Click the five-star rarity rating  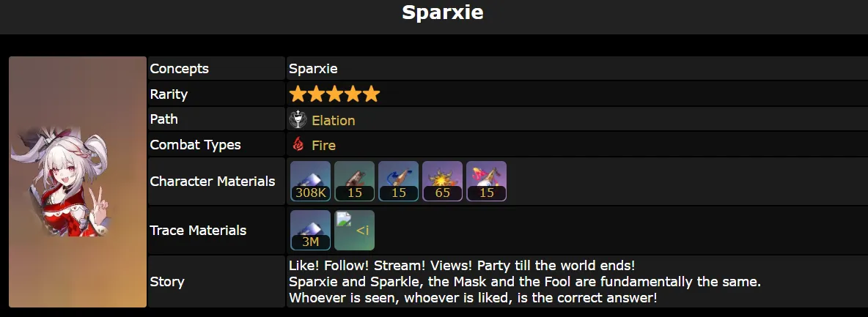pos(334,94)
